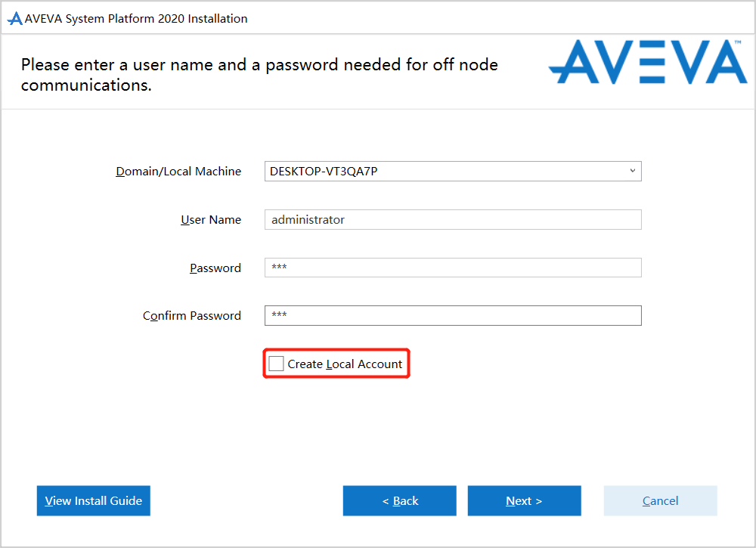The image size is (756, 548).
Task: Click the Domain/Local Machine field label
Action: (178, 172)
